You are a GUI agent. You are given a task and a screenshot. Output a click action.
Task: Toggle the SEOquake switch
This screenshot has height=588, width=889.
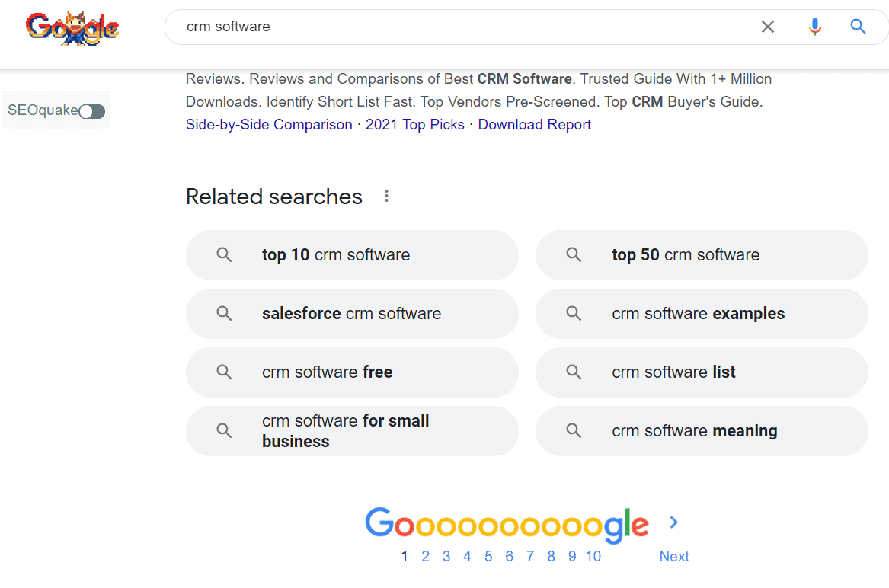[92, 112]
